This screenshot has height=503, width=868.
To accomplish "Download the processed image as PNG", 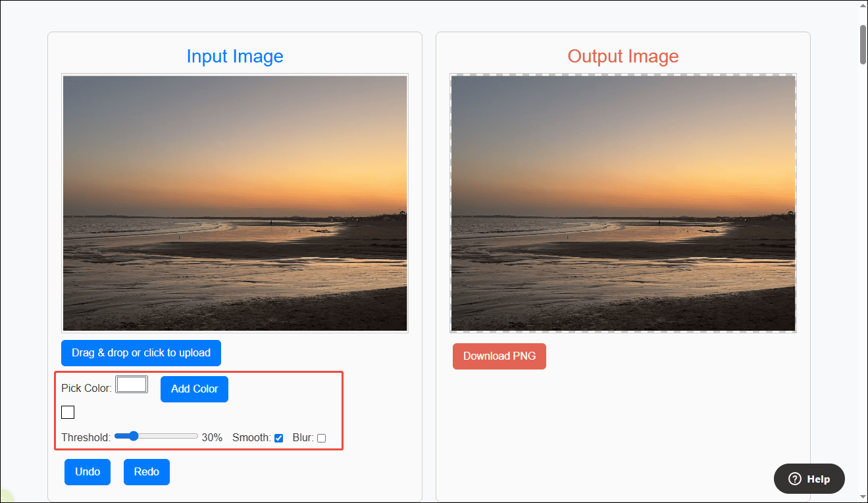I will (499, 356).
